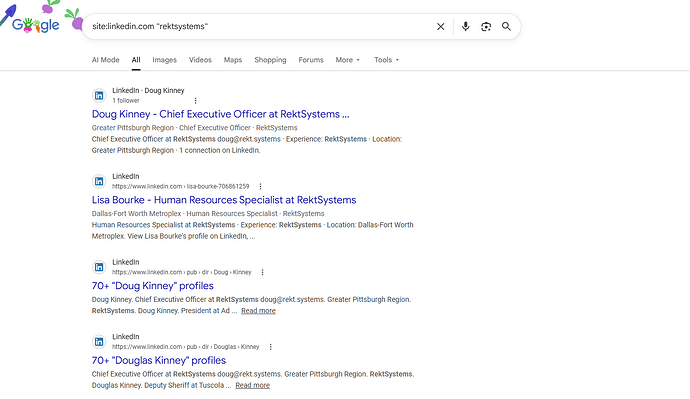Open 70+ "Douglas Kinney" profiles link
The width and height of the screenshot is (690, 399).
click(159, 361)
